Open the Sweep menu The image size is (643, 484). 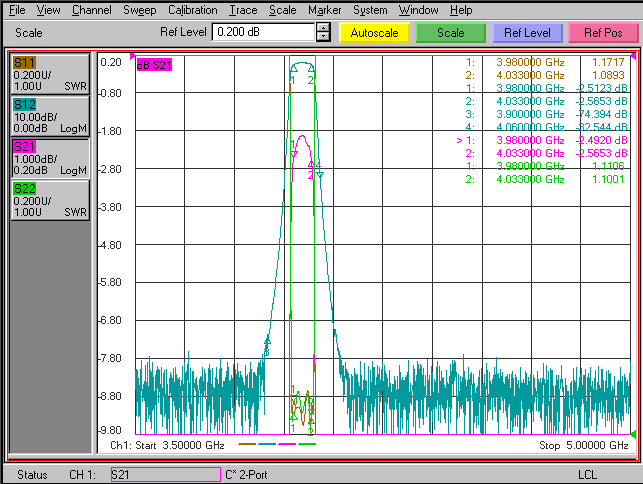(x=139, y=10)
